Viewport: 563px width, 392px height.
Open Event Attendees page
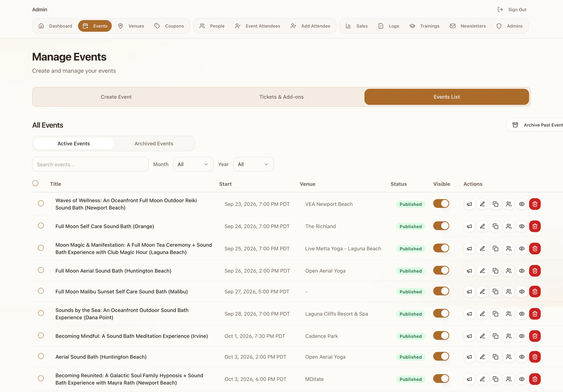258,26
